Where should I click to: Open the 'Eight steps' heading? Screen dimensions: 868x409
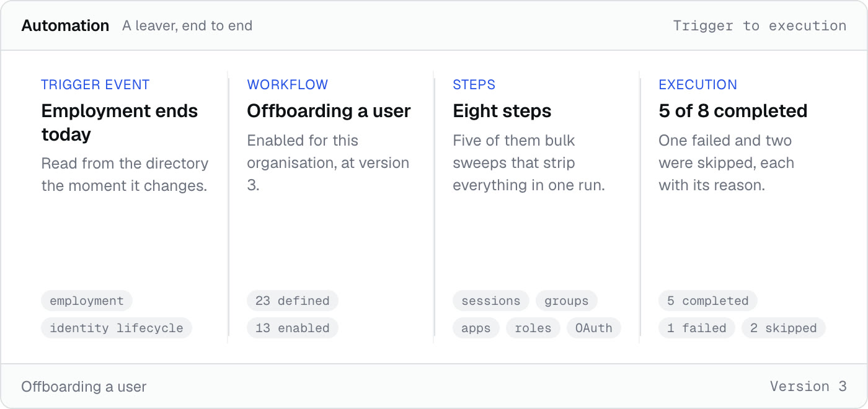502,111
